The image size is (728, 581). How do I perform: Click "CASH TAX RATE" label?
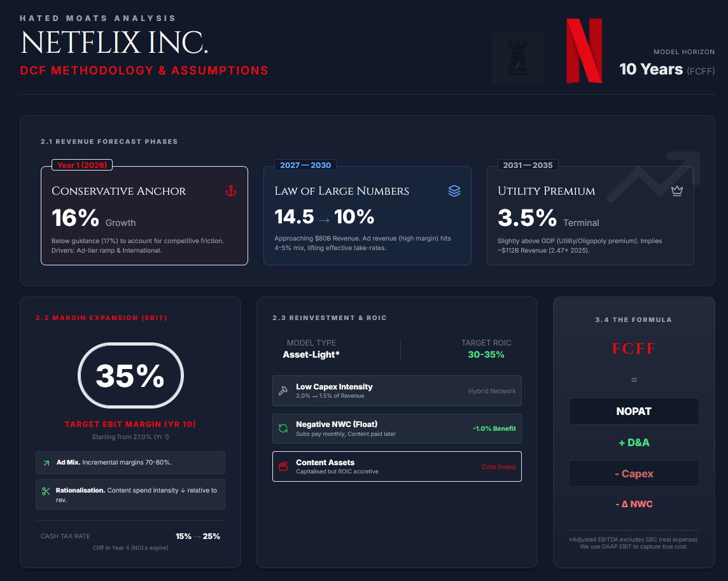click(x=66, y=536)
